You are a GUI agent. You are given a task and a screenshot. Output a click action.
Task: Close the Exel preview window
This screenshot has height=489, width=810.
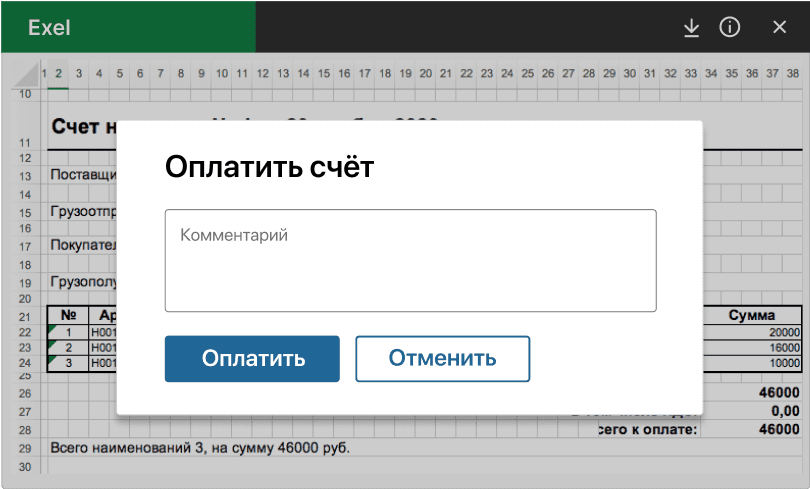pos(779,27)
